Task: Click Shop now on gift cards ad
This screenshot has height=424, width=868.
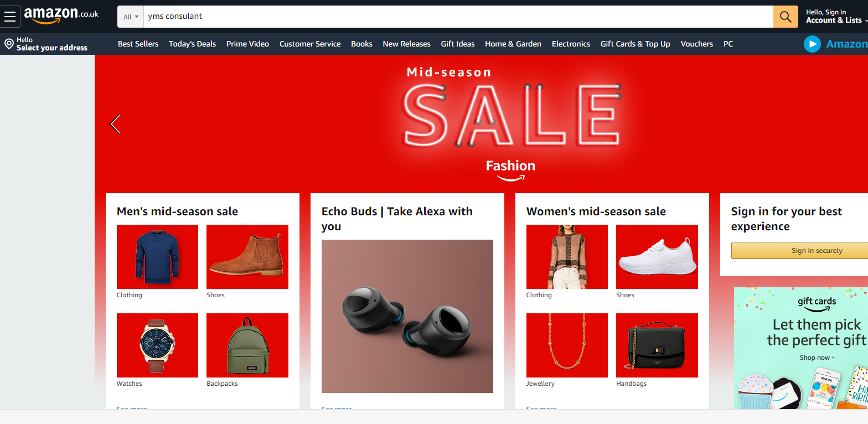Action: 817,358
